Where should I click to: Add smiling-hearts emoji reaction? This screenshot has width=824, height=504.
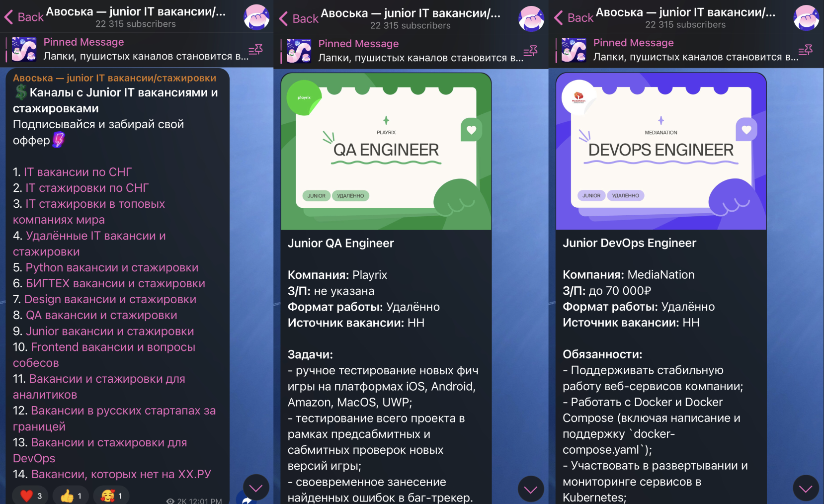(111, 496)
